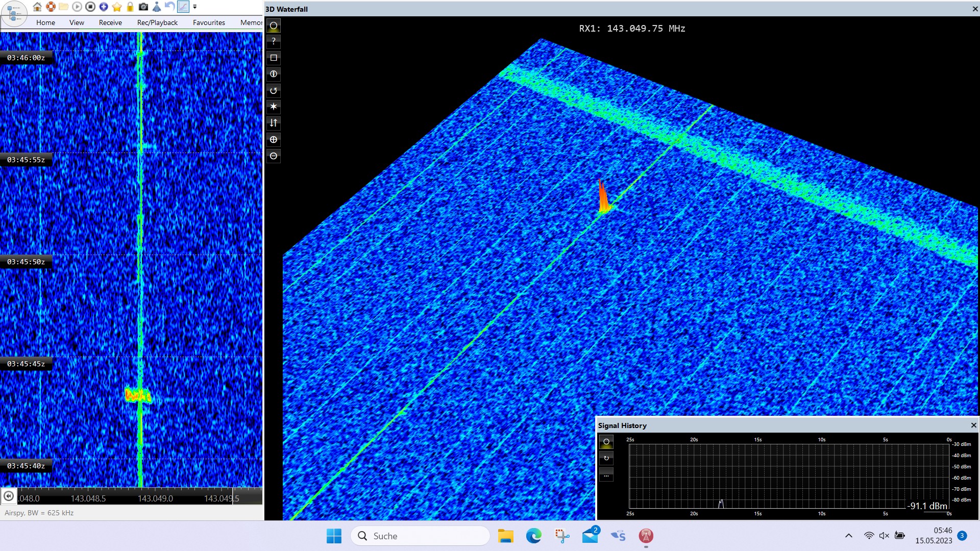The width and height of the screenshot is (980, 551).
Task: Click the square icon in 3D Waterfall toolbar
Action: point(274,58)
